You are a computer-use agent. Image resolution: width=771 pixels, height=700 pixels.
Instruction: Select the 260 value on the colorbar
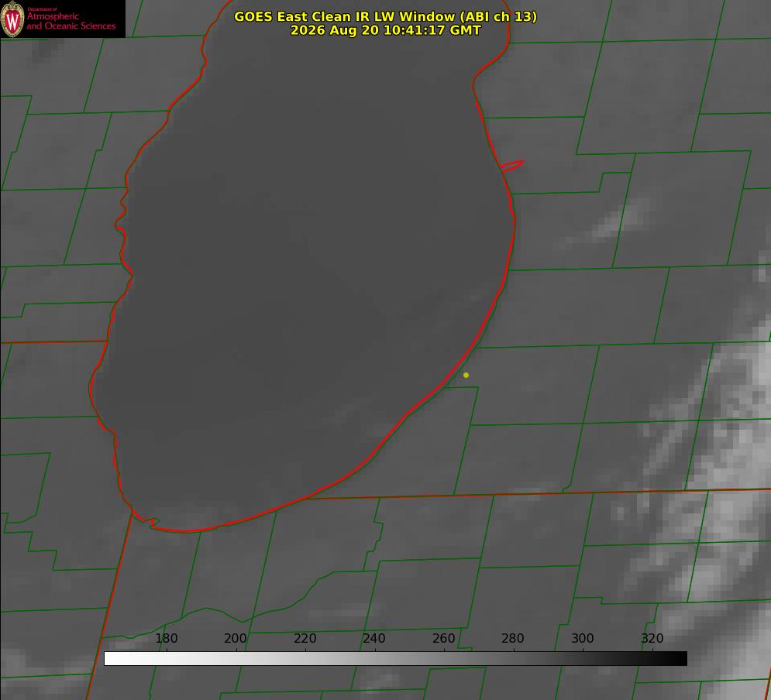coord(443,638)
